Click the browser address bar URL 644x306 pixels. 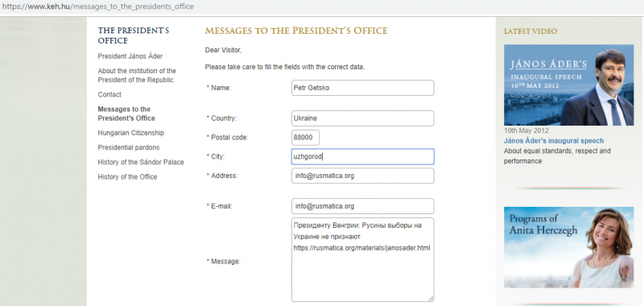tap(97, 6)
